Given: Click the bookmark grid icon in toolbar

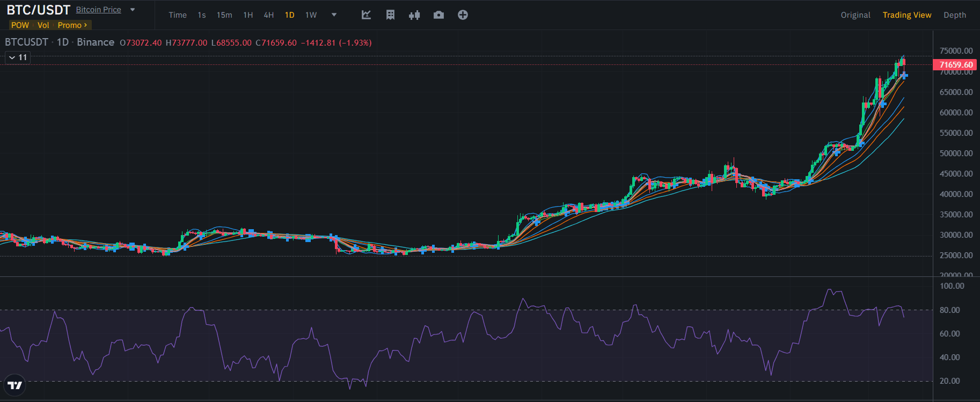Looking at the screenshot, I should pyautogui.click(x=390, y=15).
